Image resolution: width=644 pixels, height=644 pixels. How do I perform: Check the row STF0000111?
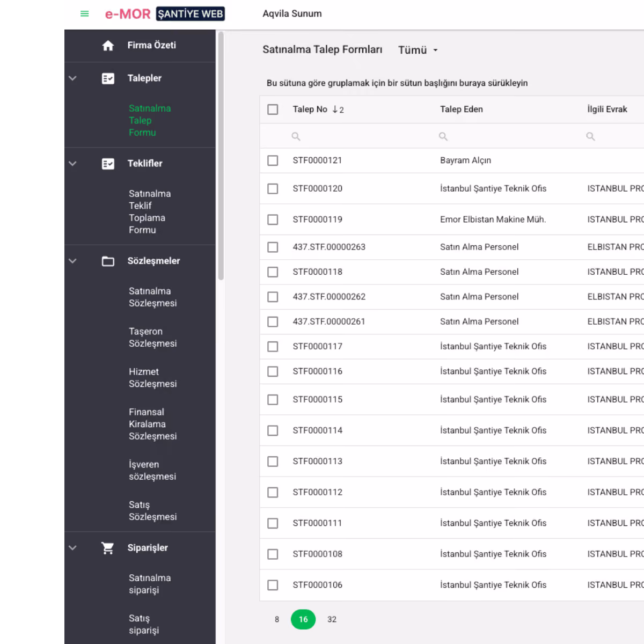point(273,523)
